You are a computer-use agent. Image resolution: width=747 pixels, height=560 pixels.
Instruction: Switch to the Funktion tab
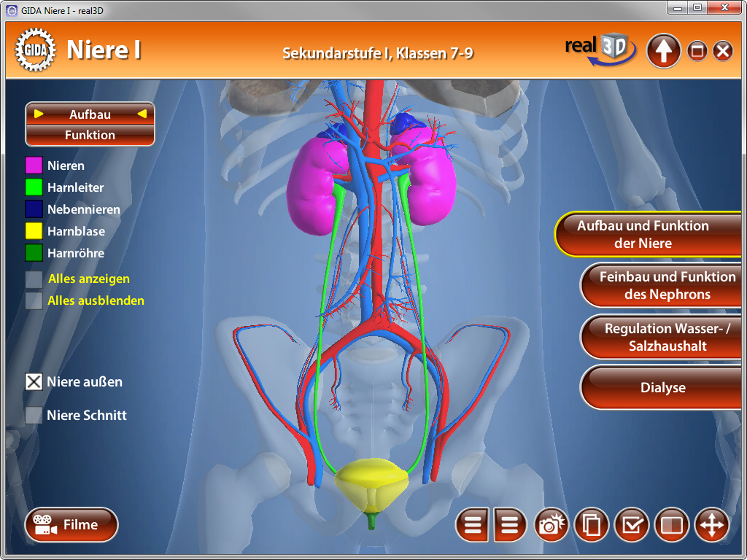tap(90, 135)
